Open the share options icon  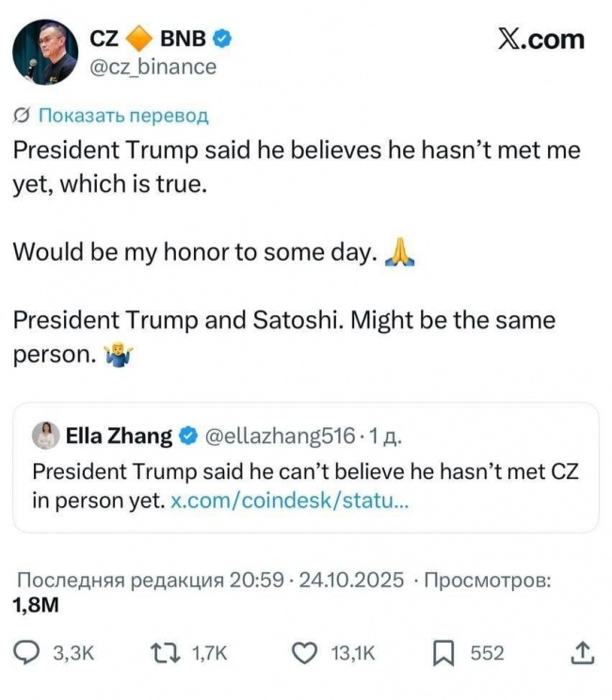[583, 652]
